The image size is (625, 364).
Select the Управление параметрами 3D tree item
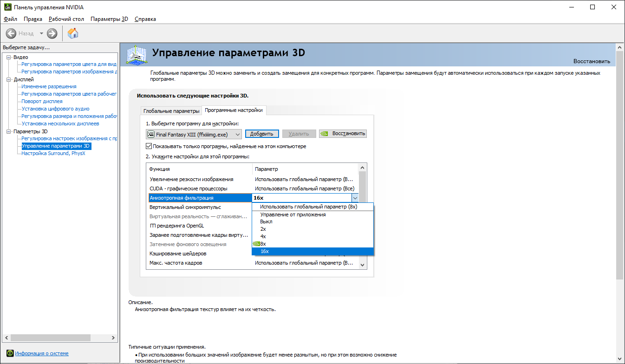click(x=56, y=146)
